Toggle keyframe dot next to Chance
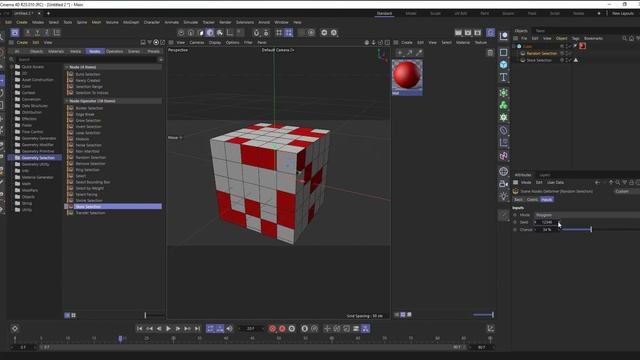Image resolution: width=640 pixels, height=360 pixels. click(x=515, y=229)
